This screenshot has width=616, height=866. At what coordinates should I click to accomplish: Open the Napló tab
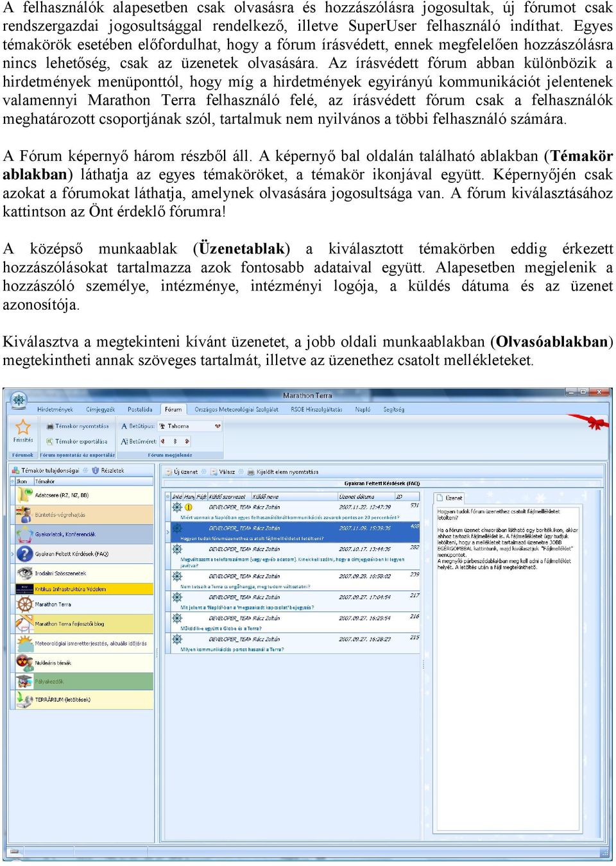[x=363, y=409]
